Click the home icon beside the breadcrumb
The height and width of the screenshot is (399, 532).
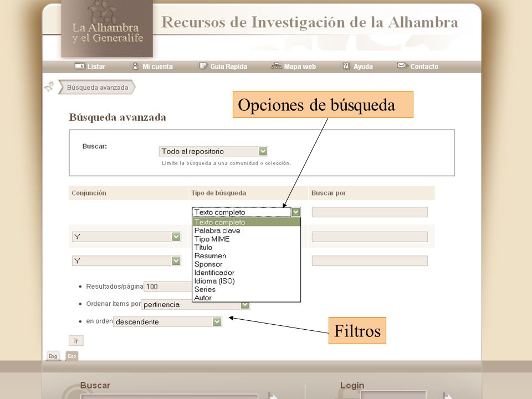pos(49,86)
